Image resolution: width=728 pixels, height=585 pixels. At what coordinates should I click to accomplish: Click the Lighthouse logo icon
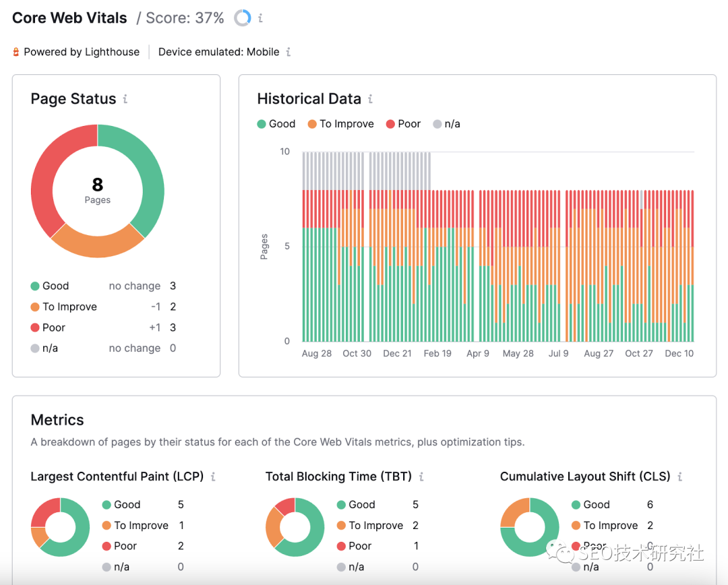(x=16, y=52)
